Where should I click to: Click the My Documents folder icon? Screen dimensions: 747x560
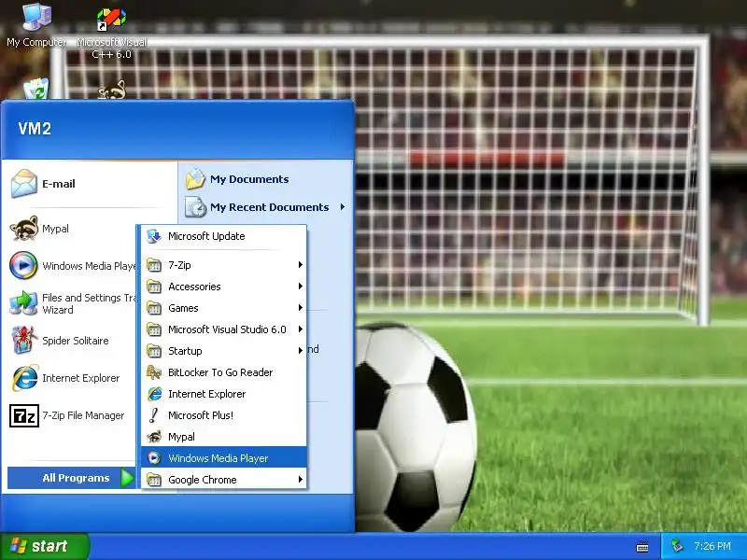tap(195, 179)
